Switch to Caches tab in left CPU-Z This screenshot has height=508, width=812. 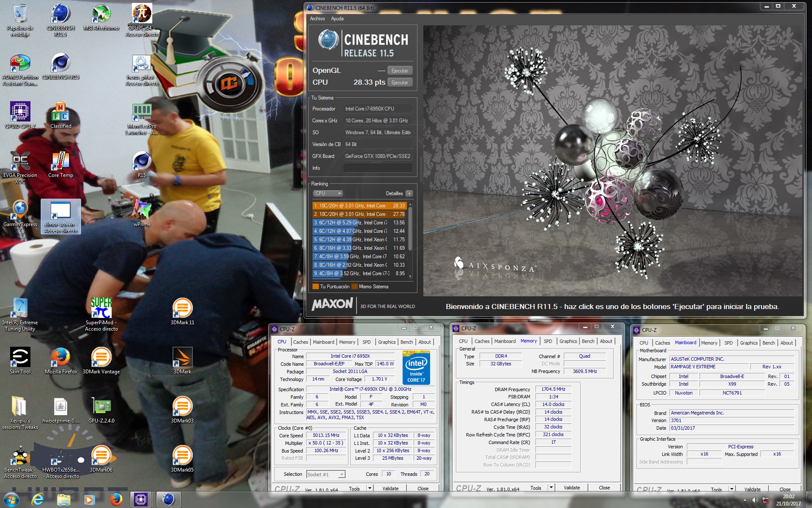coord(300,342)
